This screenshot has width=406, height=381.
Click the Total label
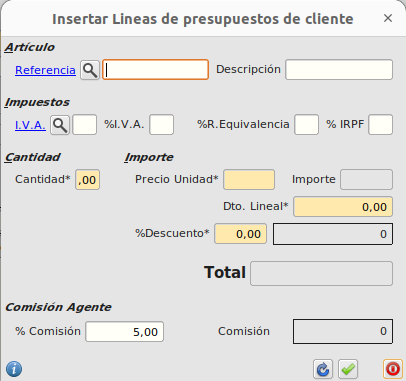(x=225, y=272)
